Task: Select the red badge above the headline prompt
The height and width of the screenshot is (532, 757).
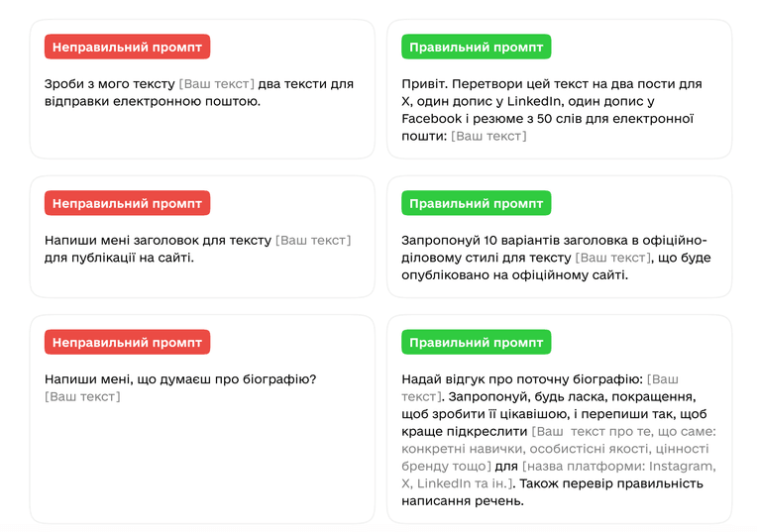Action: pyautogui.click(x=128, y=203)
